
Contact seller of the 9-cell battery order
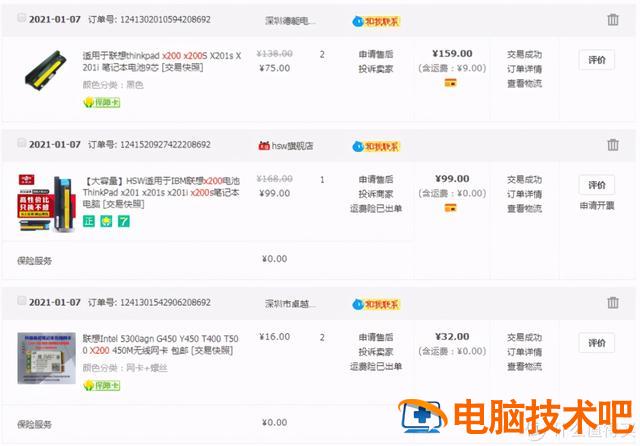(x=376, y=21)
